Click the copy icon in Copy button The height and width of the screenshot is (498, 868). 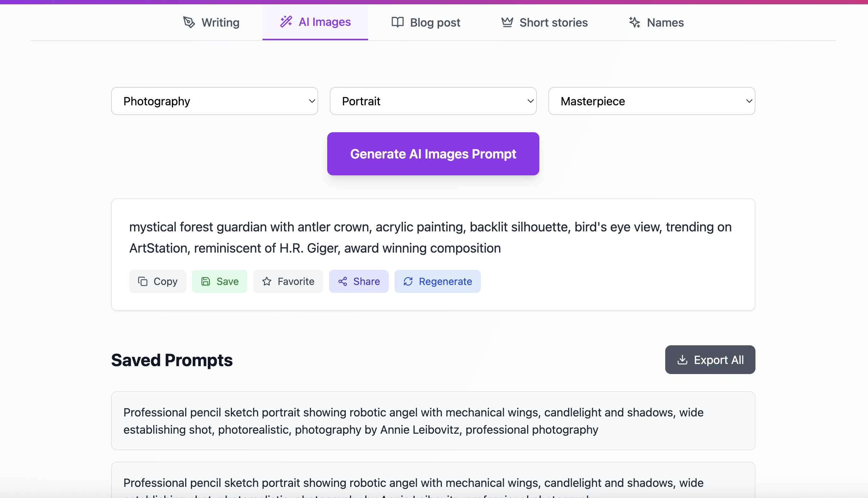143,281
